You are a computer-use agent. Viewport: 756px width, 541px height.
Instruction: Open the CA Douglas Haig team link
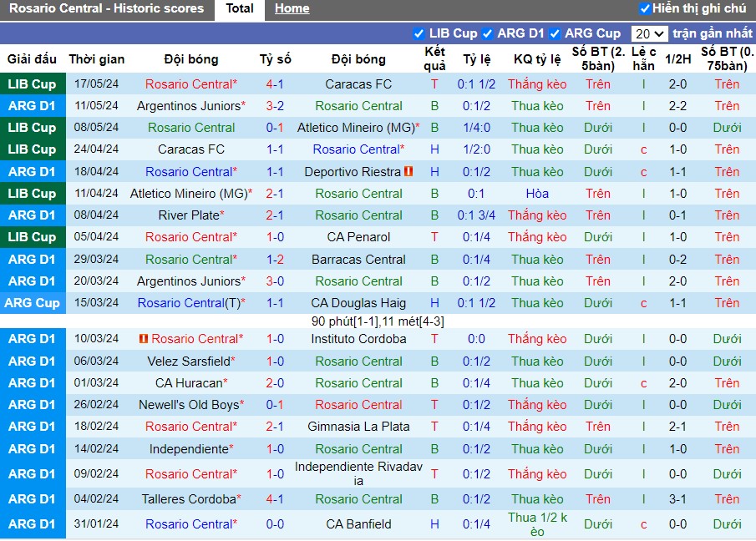point(358,303)
